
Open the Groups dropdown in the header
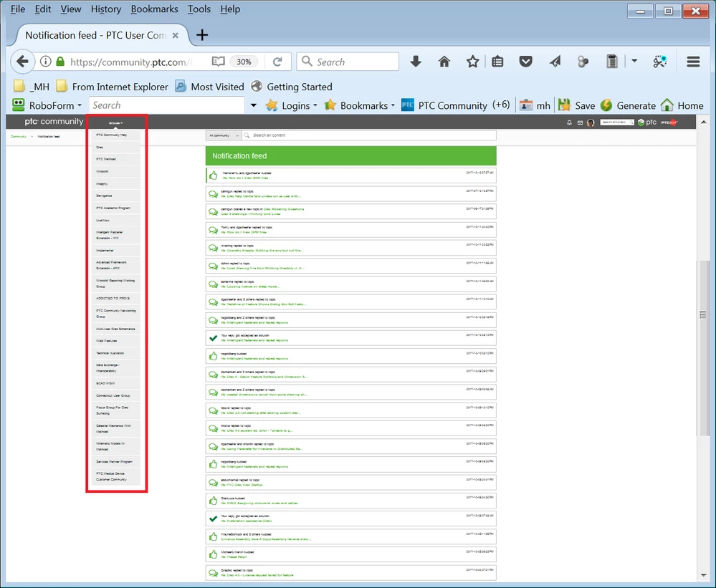[x=115, y=122]
